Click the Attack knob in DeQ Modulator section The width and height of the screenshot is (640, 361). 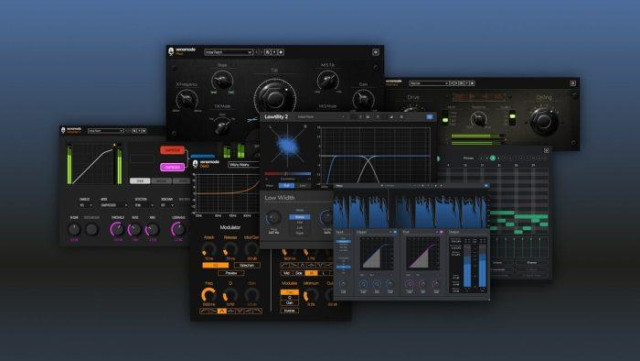click(209, 250)
